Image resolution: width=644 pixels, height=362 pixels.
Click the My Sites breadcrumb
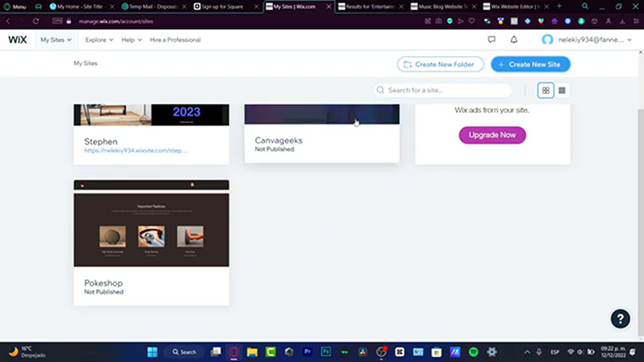pos(86,63)
